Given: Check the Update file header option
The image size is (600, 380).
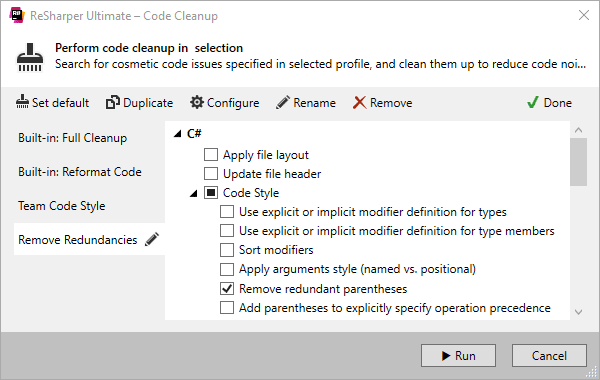Looking at the screenshot, I should 211,173.
